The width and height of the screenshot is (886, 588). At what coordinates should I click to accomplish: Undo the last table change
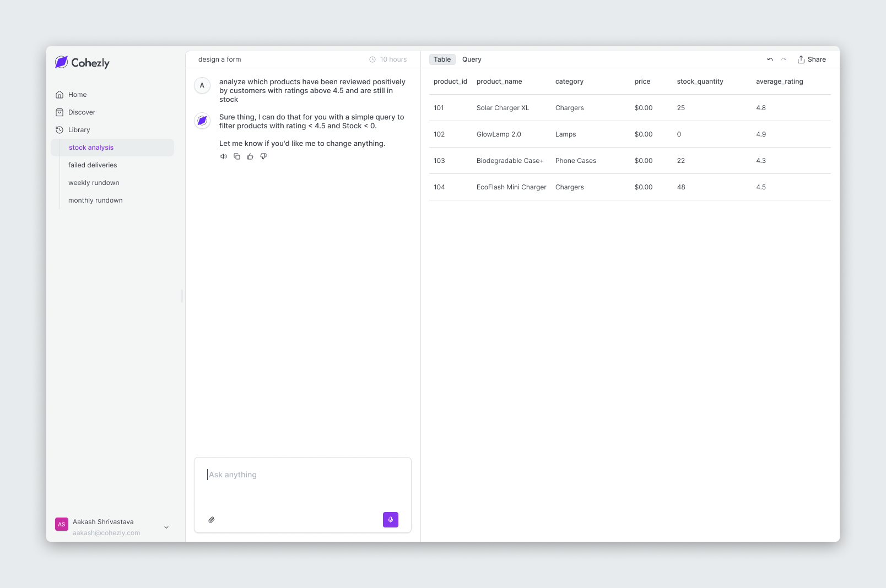[770, 59]
